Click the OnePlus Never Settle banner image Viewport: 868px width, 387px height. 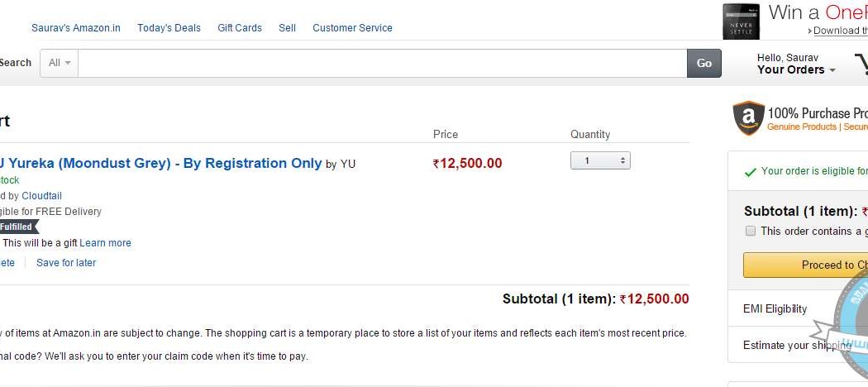pyautogui.click(x=741, y=21)
